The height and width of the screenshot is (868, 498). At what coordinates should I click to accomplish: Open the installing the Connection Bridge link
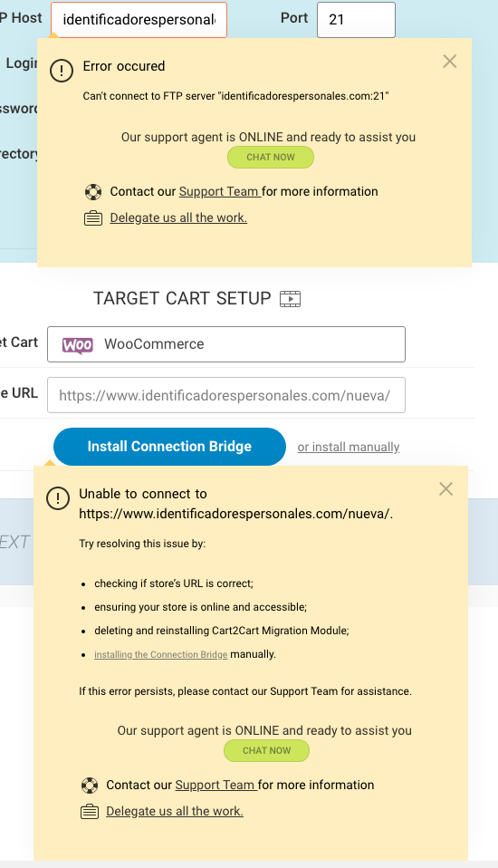(x=160, y=654)
